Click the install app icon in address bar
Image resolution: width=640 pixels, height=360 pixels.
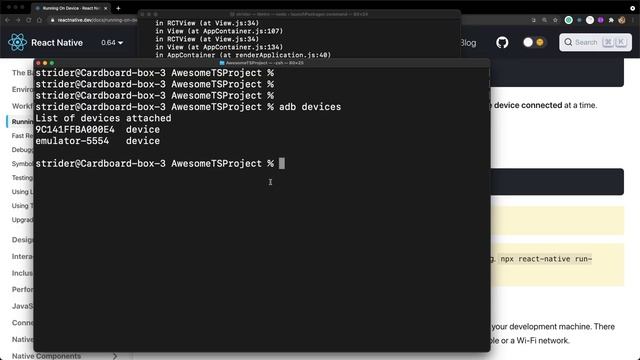[x=533, y=20]
